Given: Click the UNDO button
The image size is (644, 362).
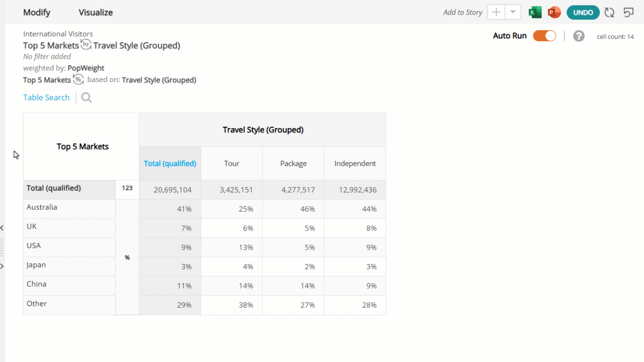Looking at the screenshot, I should pos(583,13).
